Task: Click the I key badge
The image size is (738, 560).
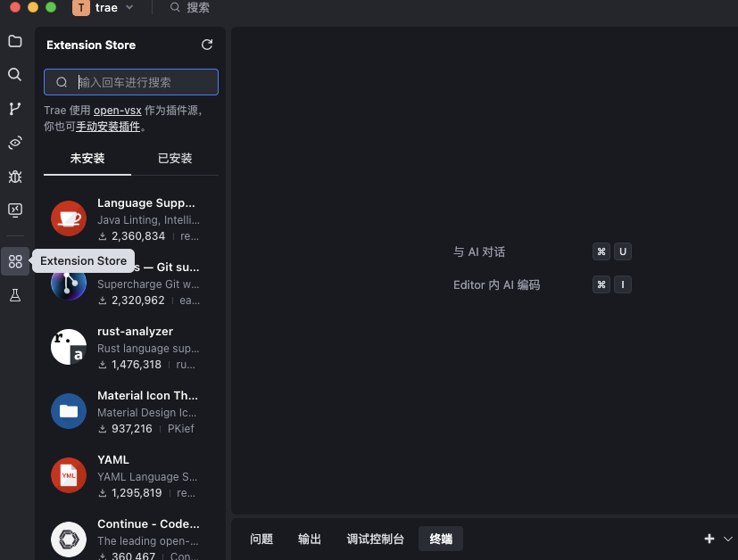Action: 623,284
